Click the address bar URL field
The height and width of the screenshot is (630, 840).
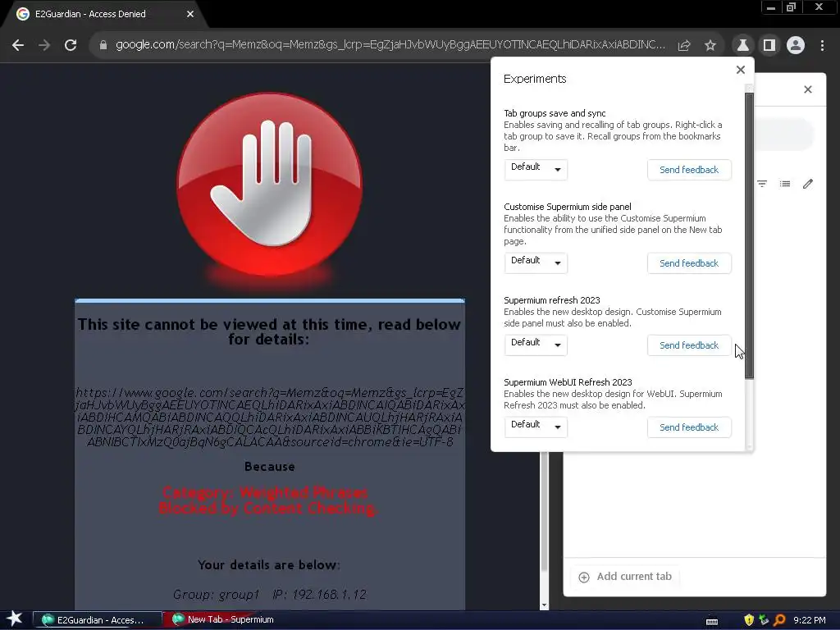click(x=390, y=45)
